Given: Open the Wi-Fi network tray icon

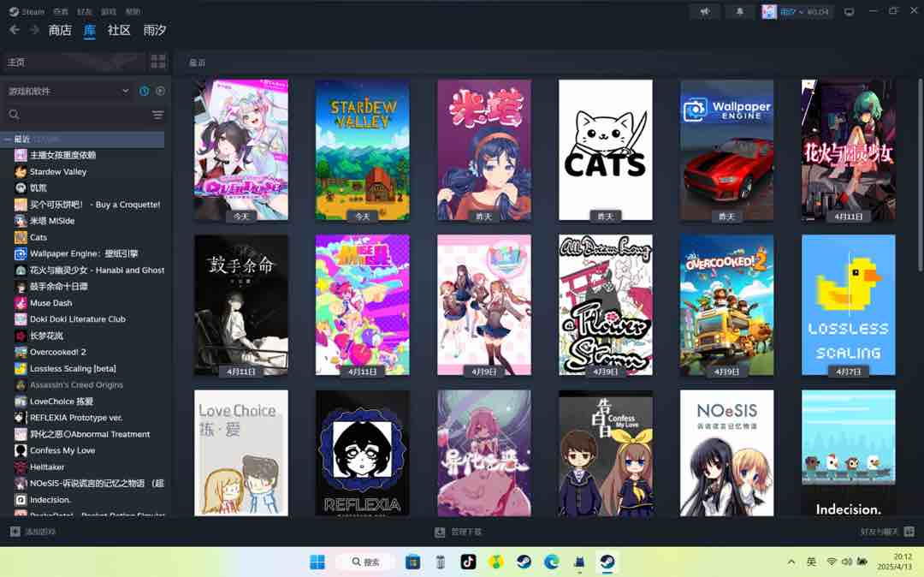Looking at the screenshot, I should [x=832, y=562].
